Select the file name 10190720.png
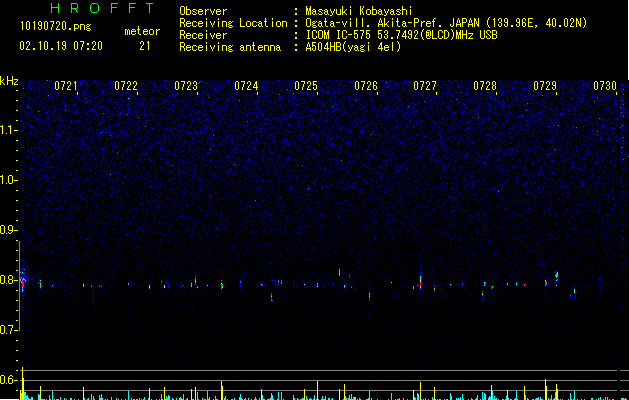This screenshot has width=629, height=400. click(x=56, y=27)
